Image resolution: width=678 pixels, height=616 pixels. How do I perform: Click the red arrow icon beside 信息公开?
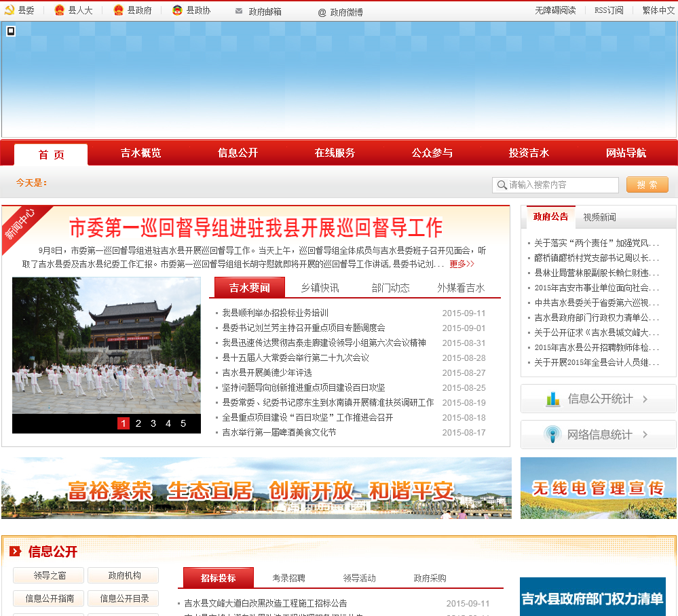[x=15, y=551]
